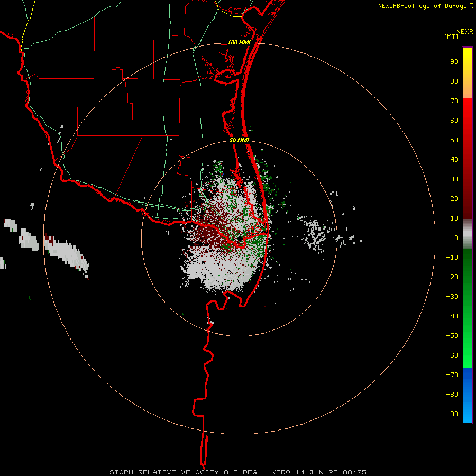Click the [KT] units label

(x=452, y=36)
